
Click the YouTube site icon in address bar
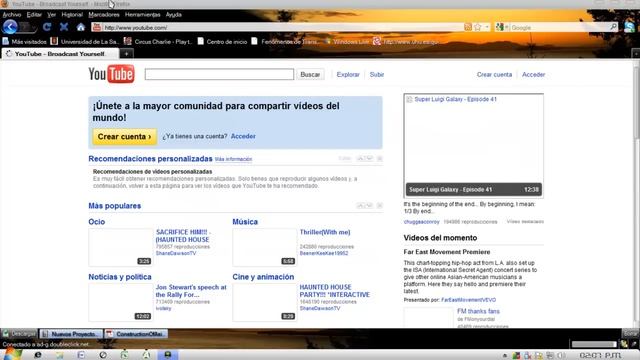(97, 27)
